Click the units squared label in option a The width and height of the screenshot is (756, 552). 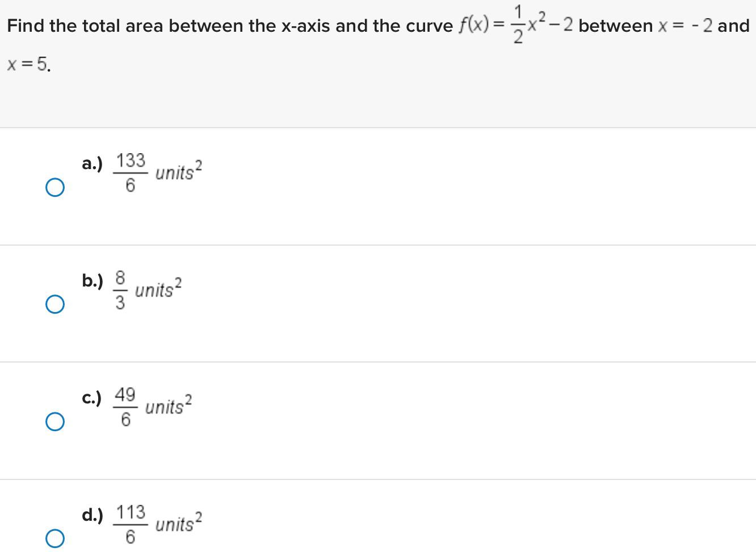tap(178, 171)
